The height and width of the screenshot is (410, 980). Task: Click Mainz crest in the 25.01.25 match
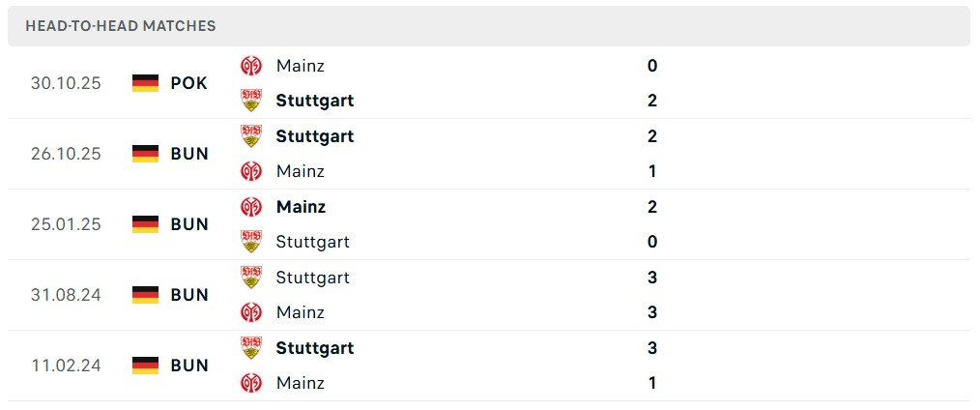(x=251, y=207)
